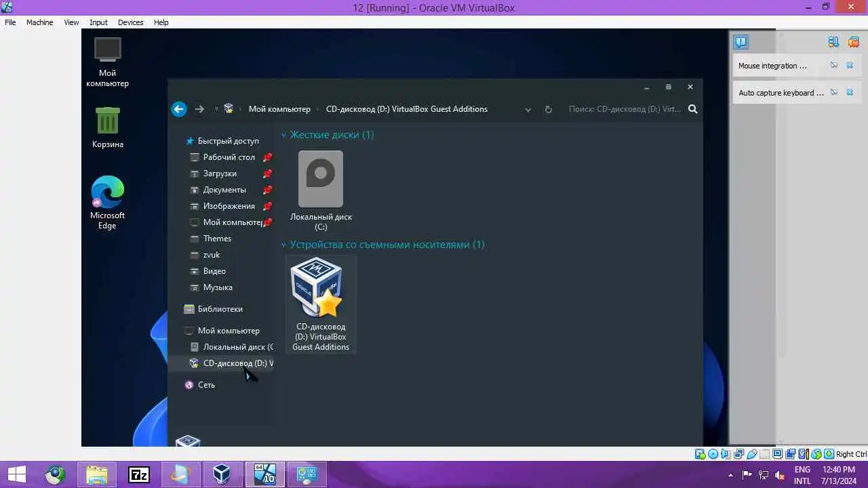The width and height of the screenshot is (868, 488).
Task: Click 'CD-дисковод (D:) VirtualBox Guest Additions' breadcrumb
Action: pos(407,109)
